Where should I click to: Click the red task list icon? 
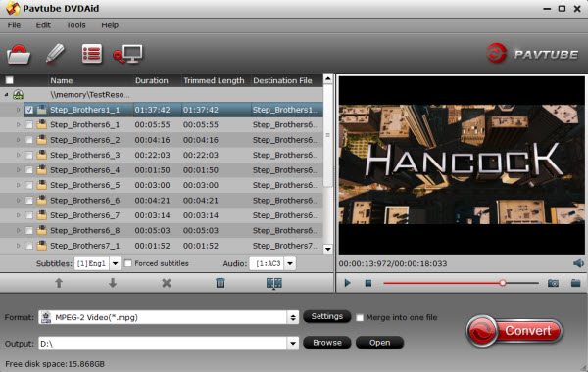pyautogui.click(x=92, y=54)
